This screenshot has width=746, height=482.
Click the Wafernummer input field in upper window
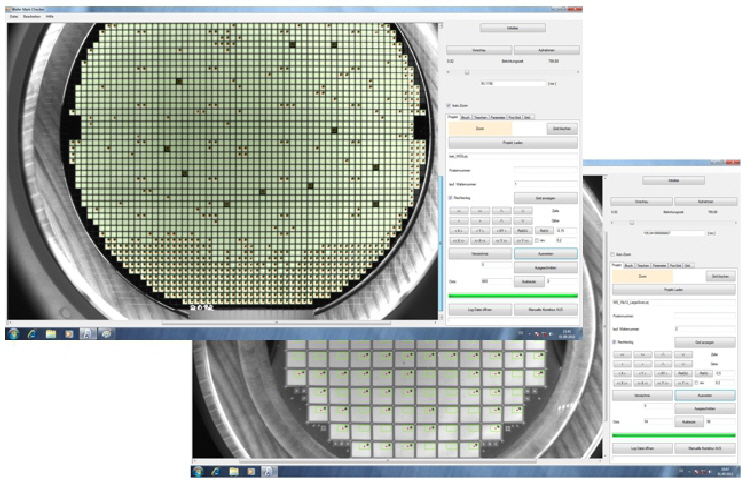click(545, 183)
